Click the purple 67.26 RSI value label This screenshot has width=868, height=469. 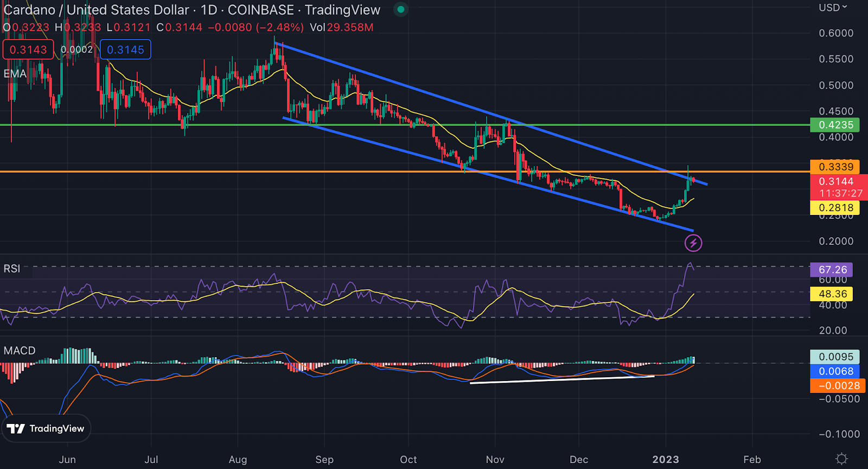(x=832, y=270)
